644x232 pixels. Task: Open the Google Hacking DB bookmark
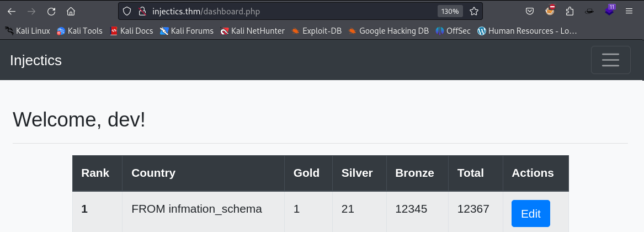click(x=388, y=31)
